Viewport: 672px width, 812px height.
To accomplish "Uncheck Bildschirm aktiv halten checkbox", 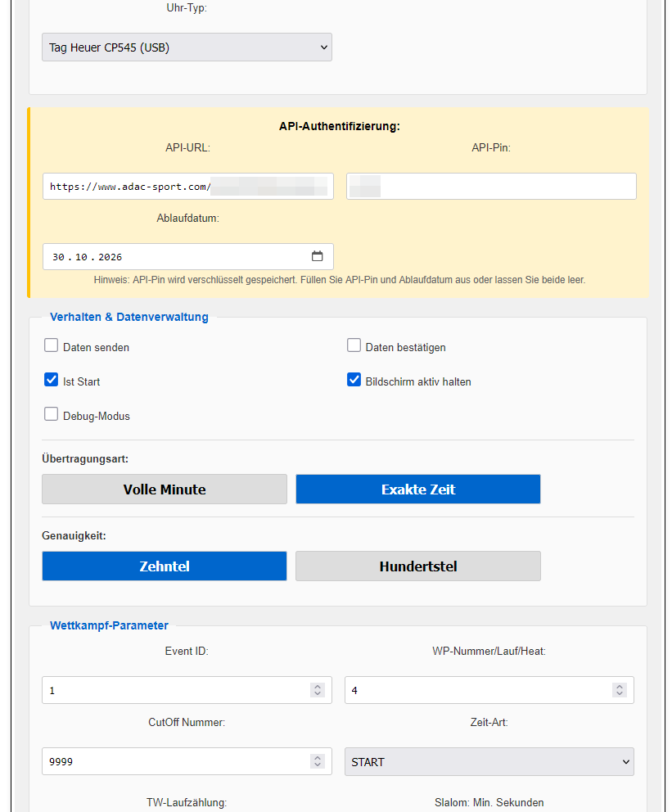I will click(x=354, y=380).
